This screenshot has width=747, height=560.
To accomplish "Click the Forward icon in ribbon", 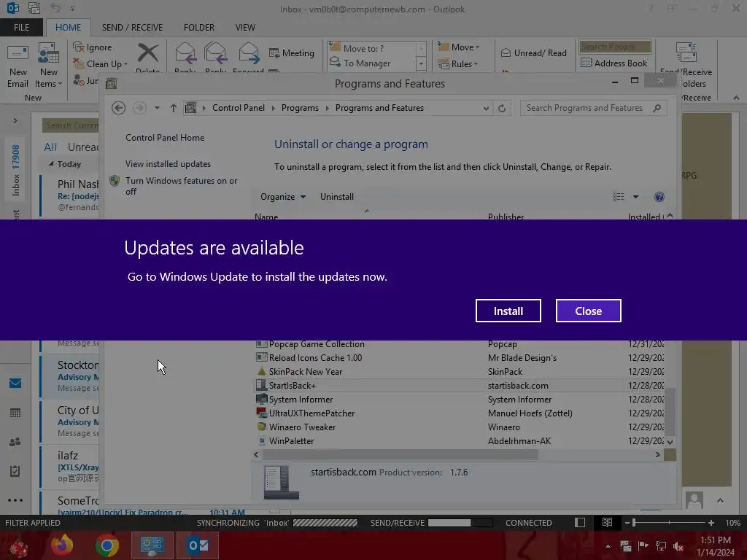I will pos(248,52).
